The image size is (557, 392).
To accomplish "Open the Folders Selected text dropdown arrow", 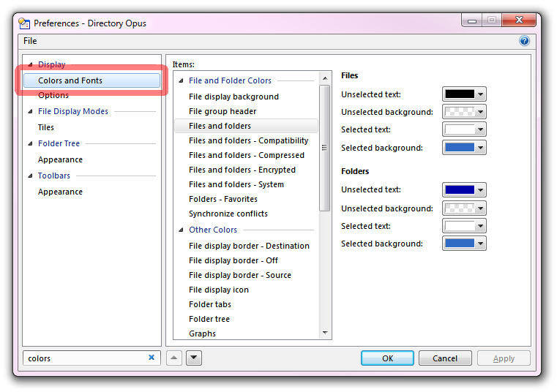I will coord(481,226).
